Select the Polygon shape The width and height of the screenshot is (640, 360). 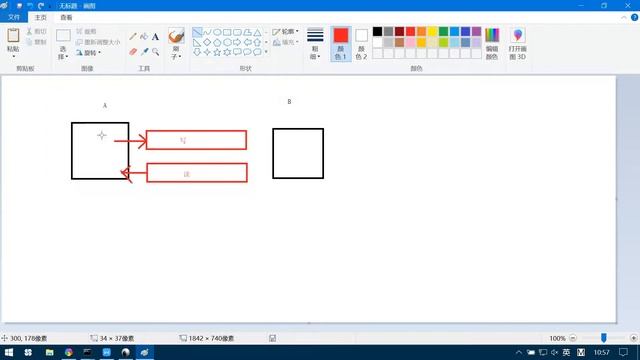[x=247, y=32]
